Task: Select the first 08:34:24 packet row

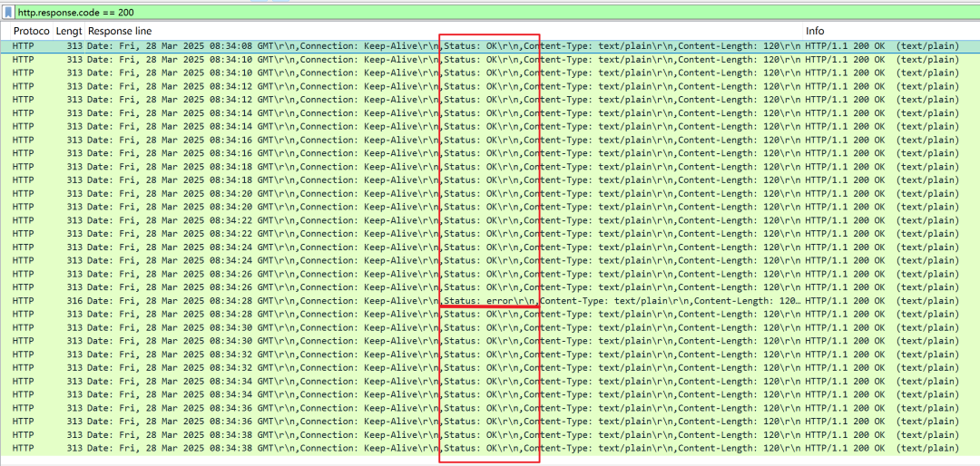Action: [x=272, y=247]
